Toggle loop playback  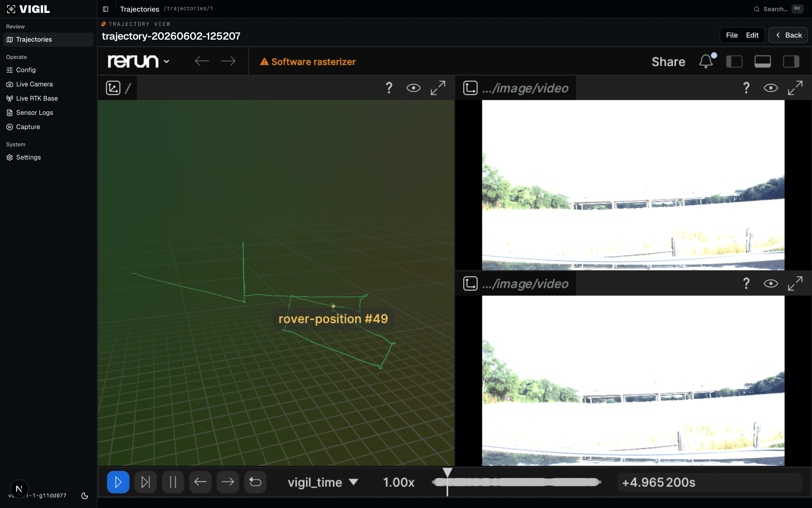[x=255, y=482]
